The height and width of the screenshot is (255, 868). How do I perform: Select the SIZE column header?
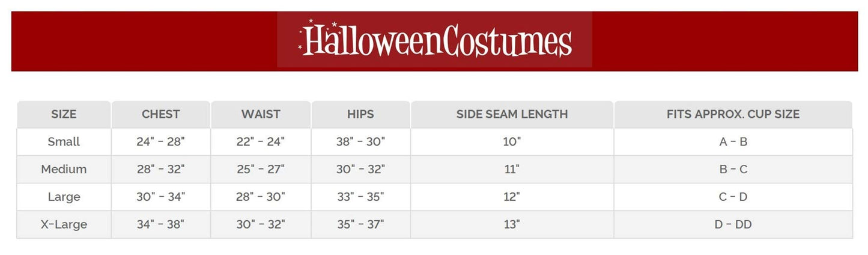pyautogui.click(x=64, y=114)
